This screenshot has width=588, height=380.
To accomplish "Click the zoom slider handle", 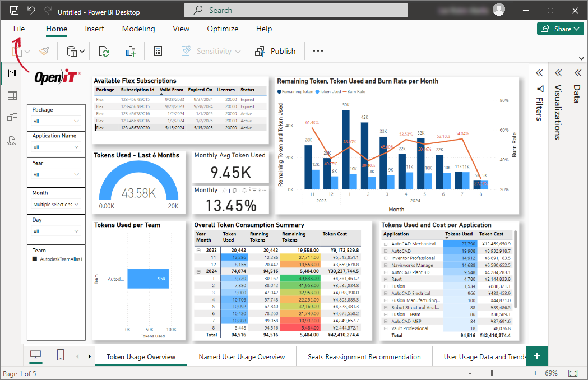I will (492, 373).
